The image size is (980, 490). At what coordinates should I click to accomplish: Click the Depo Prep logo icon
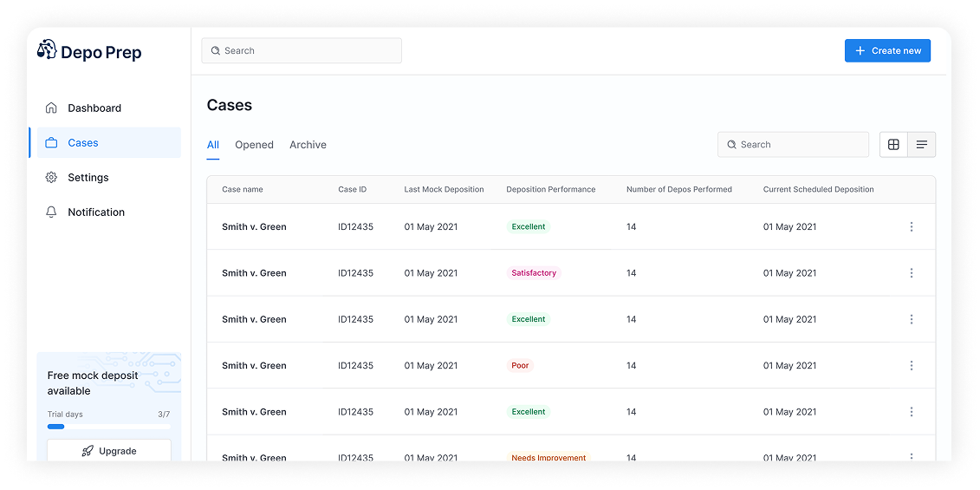pyautogui.click(x=47, y=49)
